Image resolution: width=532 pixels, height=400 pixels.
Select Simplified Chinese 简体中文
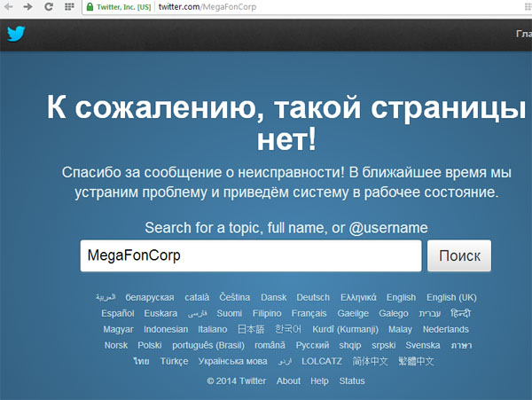[x=370, y=361]
